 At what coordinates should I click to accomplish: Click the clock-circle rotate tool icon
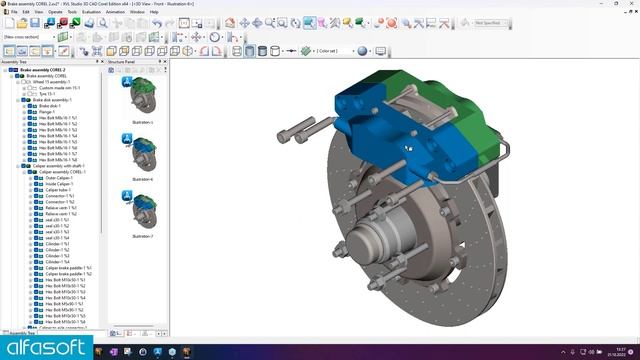pos(215,37)
